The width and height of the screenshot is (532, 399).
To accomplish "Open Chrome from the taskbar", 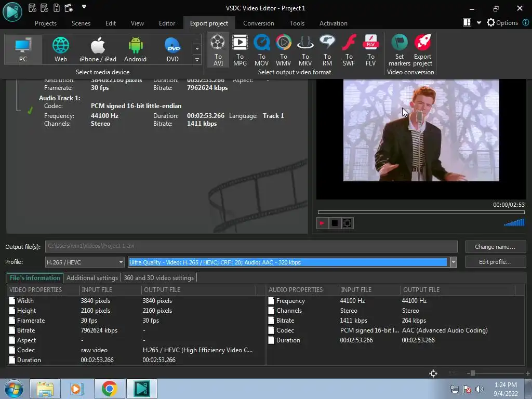I will click(109, 389).
